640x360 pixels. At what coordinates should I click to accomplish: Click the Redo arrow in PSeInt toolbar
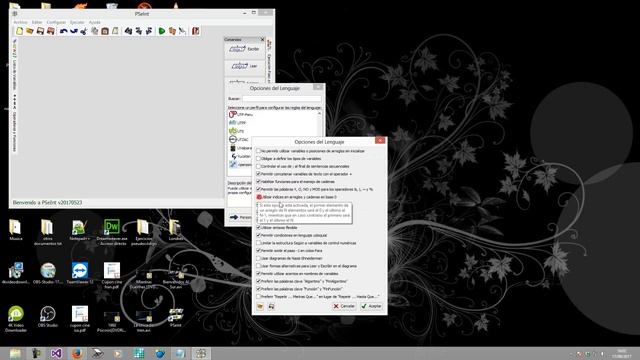[x=73, y=31]
